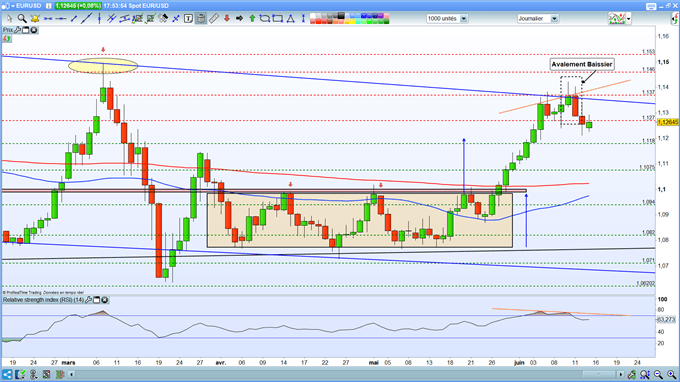Select the ruler measurement tool
This screenshot has width=680, height=382.
click(214, 19)
